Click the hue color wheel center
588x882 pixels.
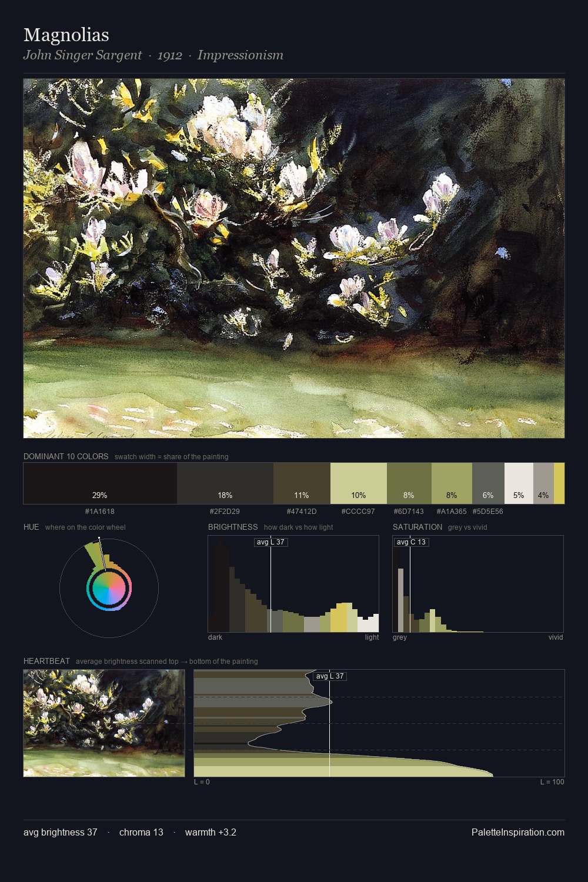tap(109, 588)
